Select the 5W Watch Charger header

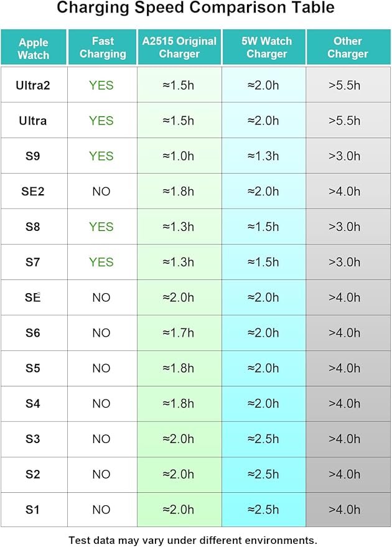coord(263,48)
